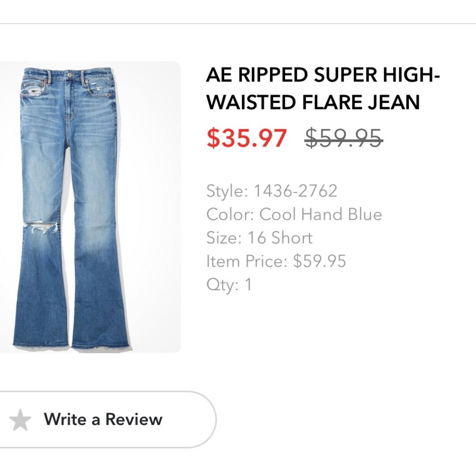Select the Style number 1436-2762
Screen dimensions: 476x476
click(x=271, y=190)
